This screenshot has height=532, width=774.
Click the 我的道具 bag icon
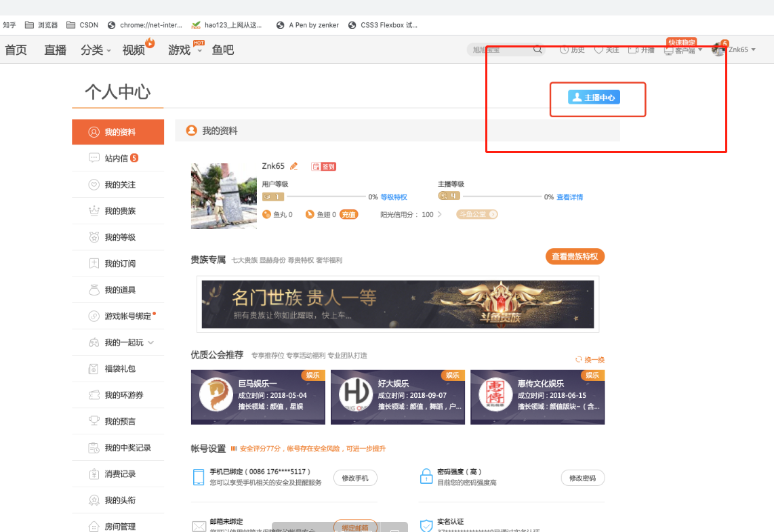tap(94, 289)
